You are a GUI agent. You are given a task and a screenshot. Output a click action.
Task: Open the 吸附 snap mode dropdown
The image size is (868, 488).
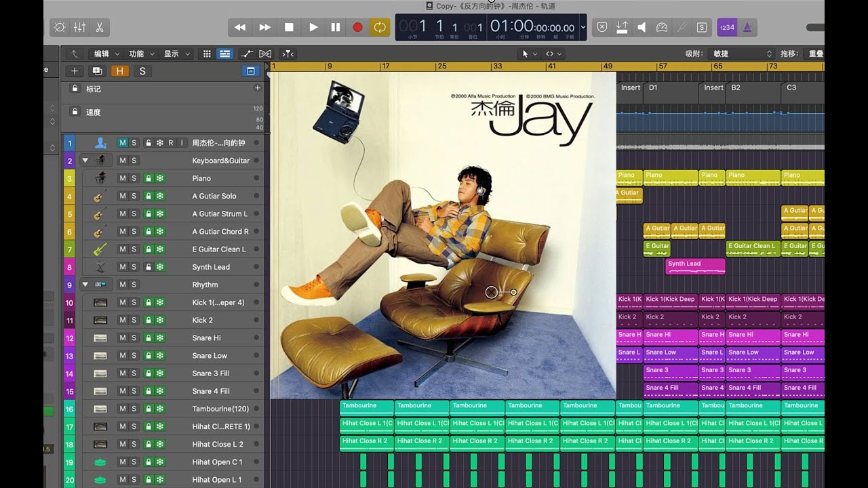click(x=741, y=54)
